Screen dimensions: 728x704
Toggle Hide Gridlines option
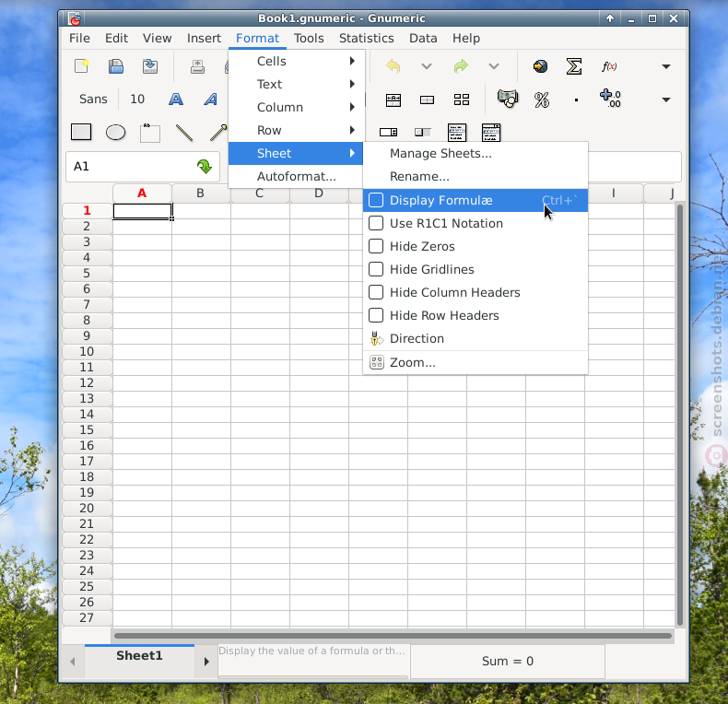[476, 269]
